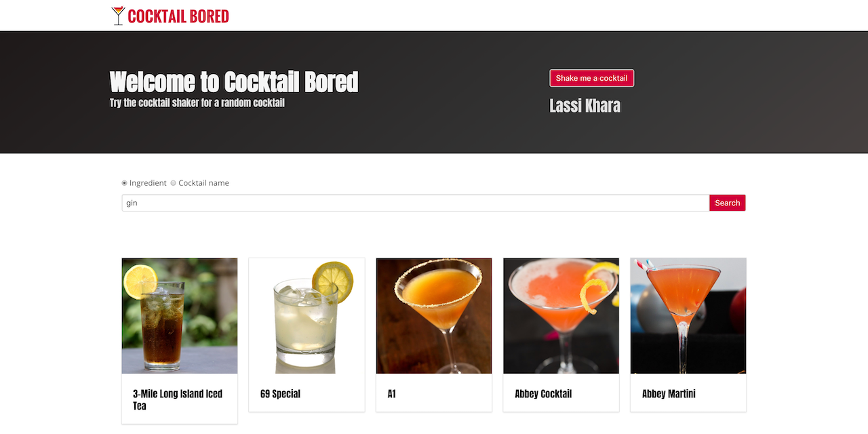868x434 pixels.
Task: Open the A1 cocktail photo
Action: [434, 316]
